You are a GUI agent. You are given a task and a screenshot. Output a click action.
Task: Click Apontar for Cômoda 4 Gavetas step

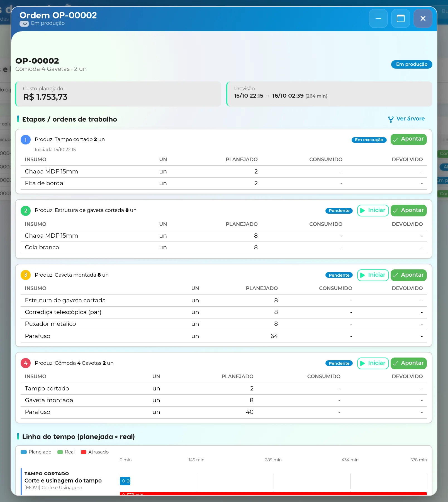pyautogui.click(x=408, y=363)
